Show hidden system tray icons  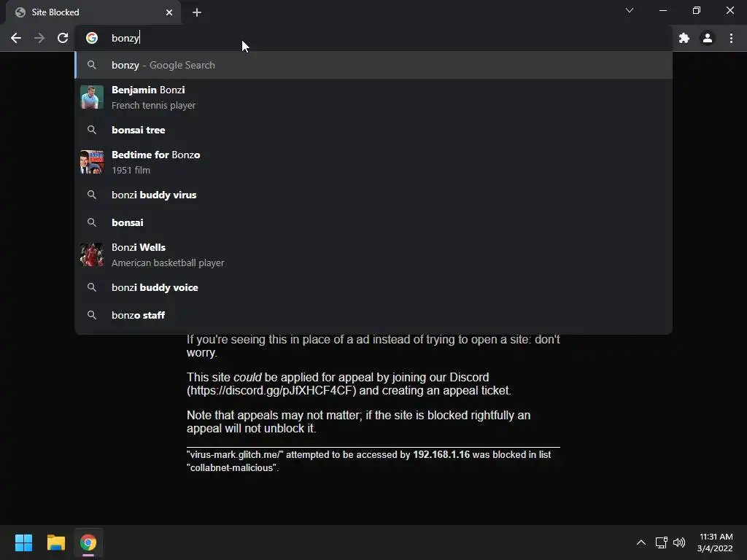(641, 542)
